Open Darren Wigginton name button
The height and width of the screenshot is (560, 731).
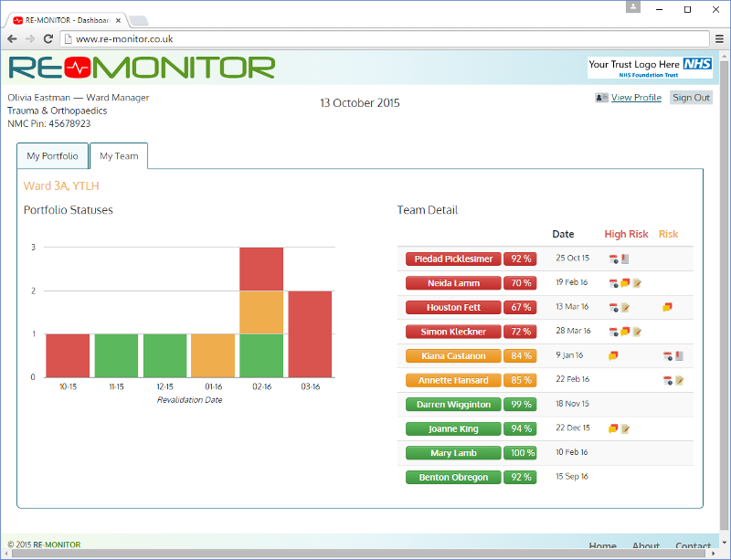(453, 405)
